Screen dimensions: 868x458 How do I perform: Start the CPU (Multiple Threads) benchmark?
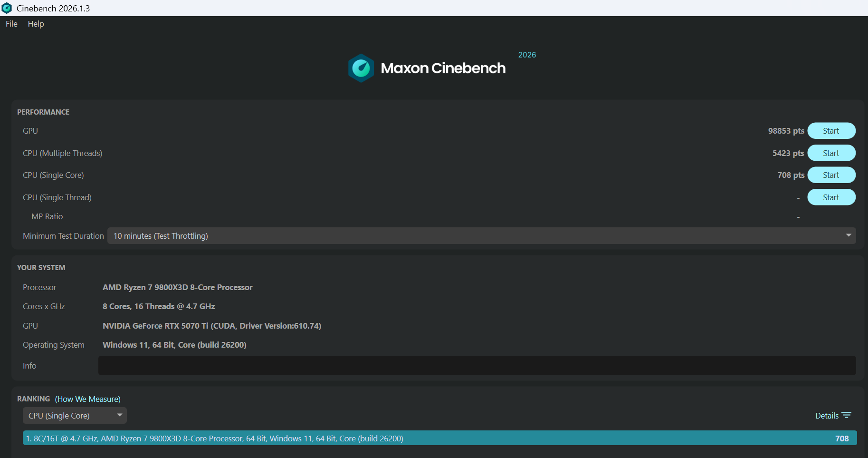point(831,153)
